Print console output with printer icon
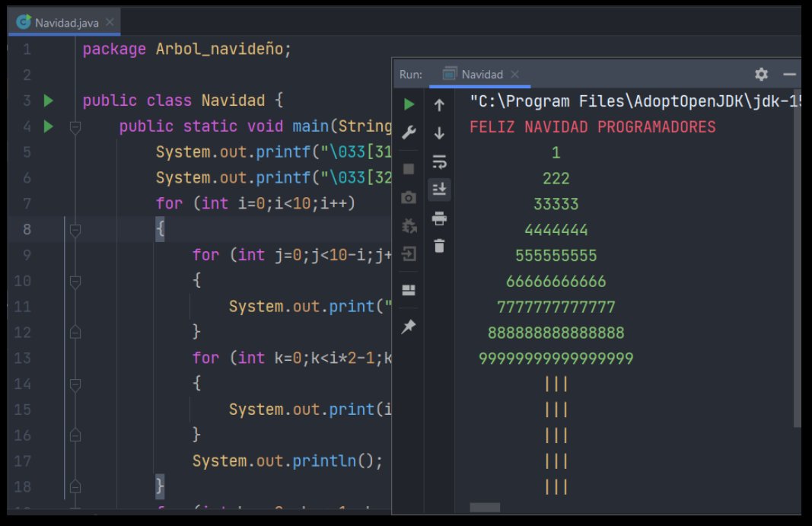Screen dimensions: 812x526 (x=439, y=218)
